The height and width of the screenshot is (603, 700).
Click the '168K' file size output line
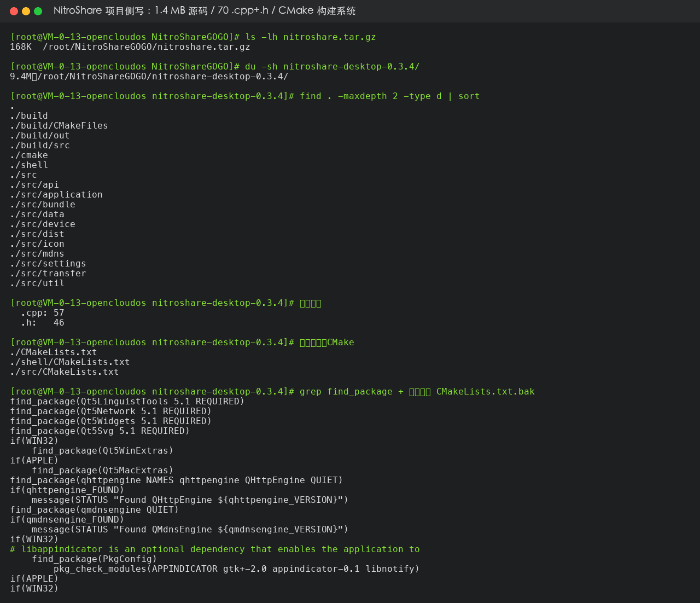130,47
